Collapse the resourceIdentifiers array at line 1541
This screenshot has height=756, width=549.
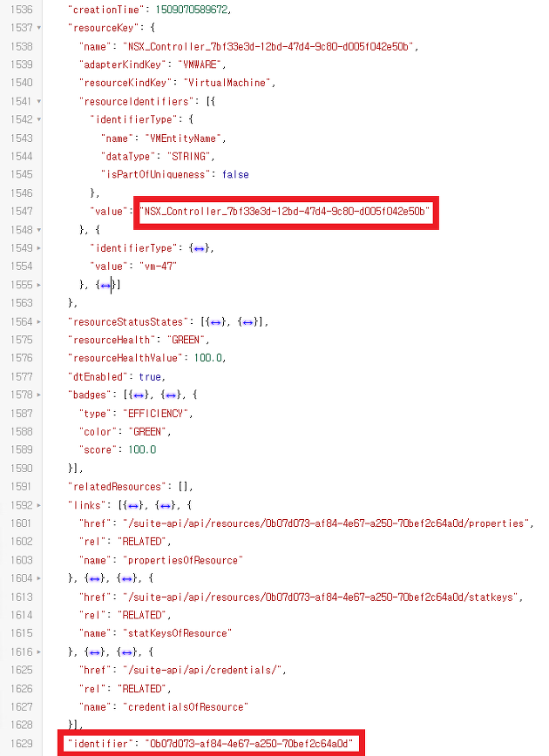(39, 102)
